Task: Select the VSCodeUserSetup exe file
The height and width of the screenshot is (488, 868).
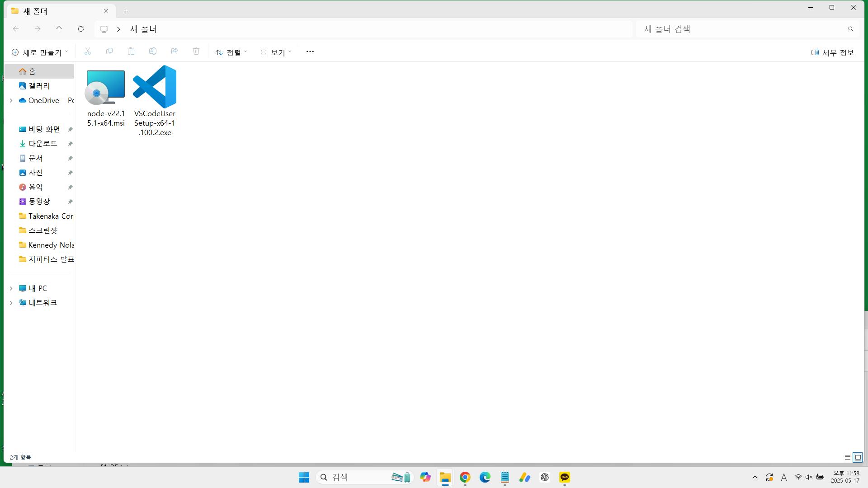Action: (x=155, y=100)
